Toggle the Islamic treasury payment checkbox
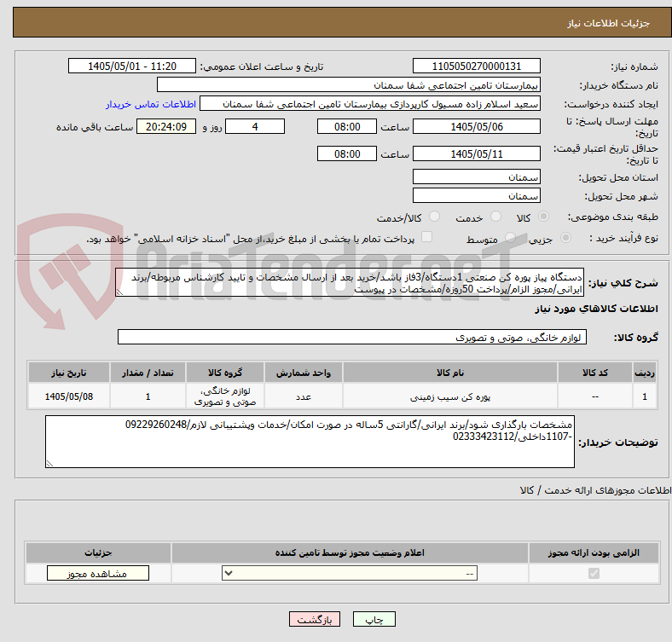This screenshot has height=642, width=672. point(427,237)
